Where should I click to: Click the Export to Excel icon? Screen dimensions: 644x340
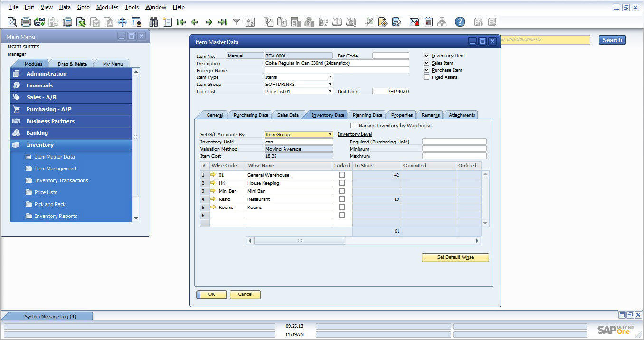pos(81,22)
